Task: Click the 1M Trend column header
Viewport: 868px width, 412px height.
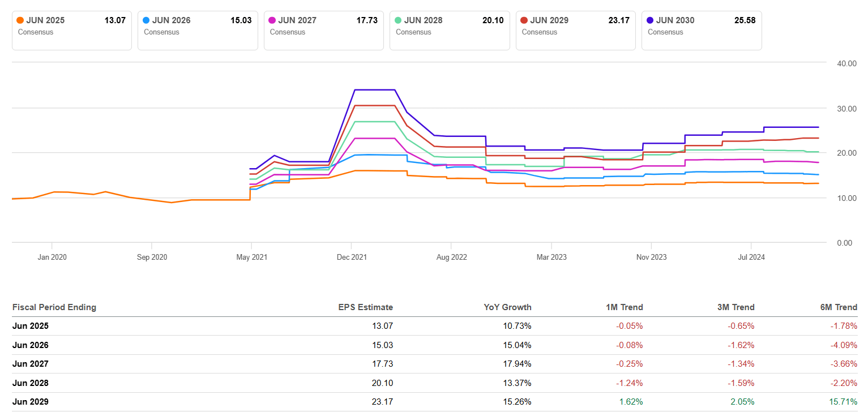Action: pos(624,307)
